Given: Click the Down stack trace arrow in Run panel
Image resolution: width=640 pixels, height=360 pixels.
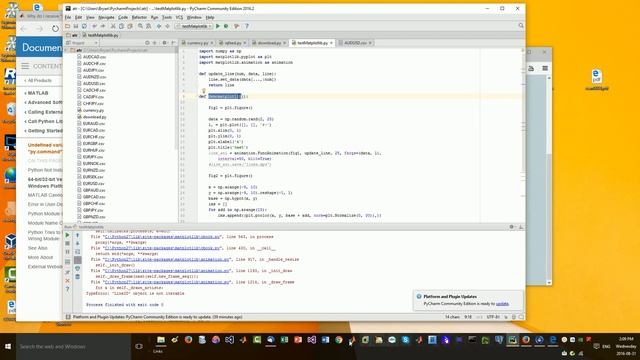Looking at the screenshot, I should (78, 244).
